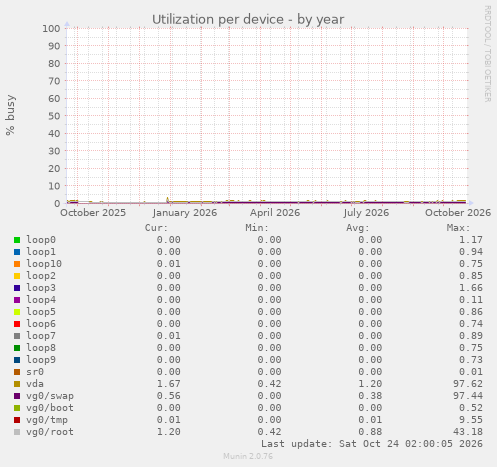The image size is (497, 467).
Task: Click the loop8 dark green swatch
Action: coord(17,348)
